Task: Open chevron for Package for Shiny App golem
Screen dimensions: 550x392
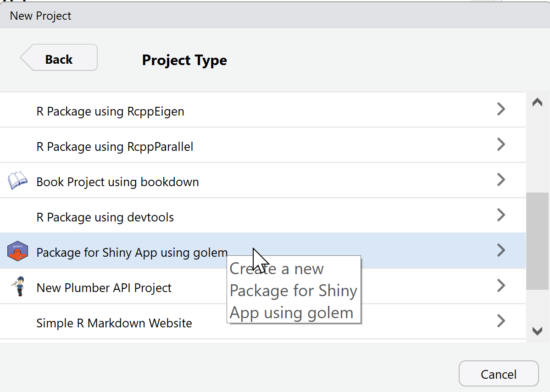Action: coord(501,250)
